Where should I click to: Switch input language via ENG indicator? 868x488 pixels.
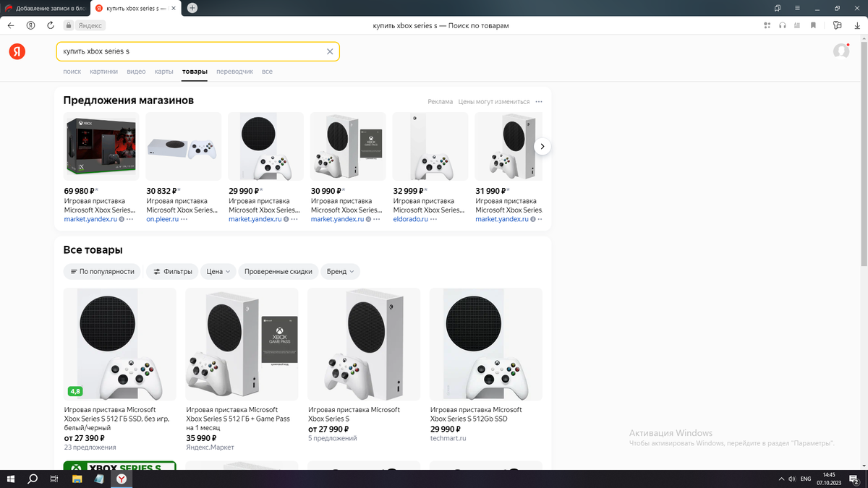coord(805,479)
